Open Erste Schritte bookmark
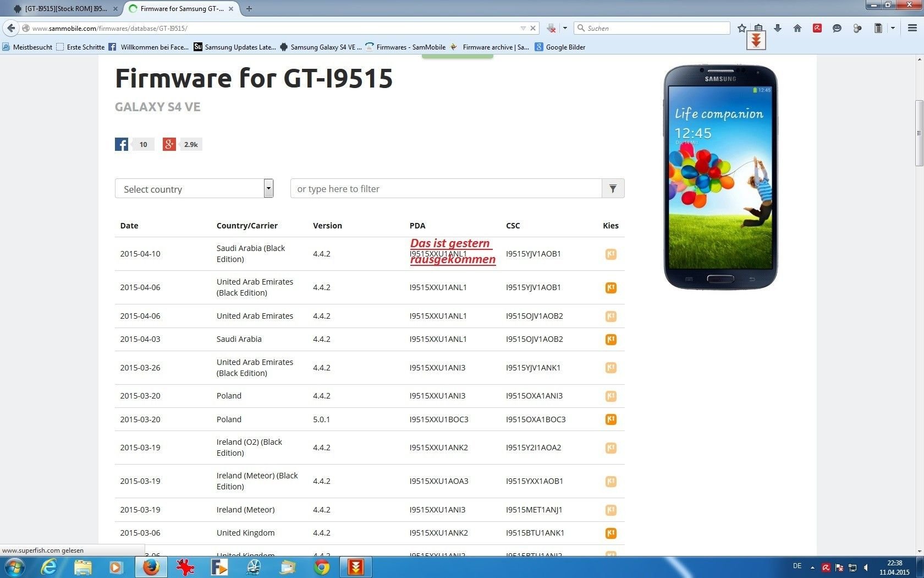The height and width of the screenshot is (578, 924). (80, 47)
